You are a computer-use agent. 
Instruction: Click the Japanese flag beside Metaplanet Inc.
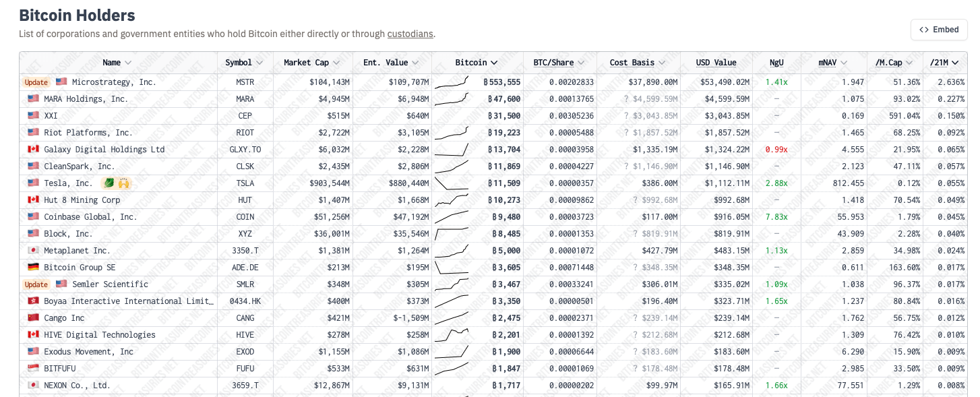pyautogui.click(x=33, y=251)
